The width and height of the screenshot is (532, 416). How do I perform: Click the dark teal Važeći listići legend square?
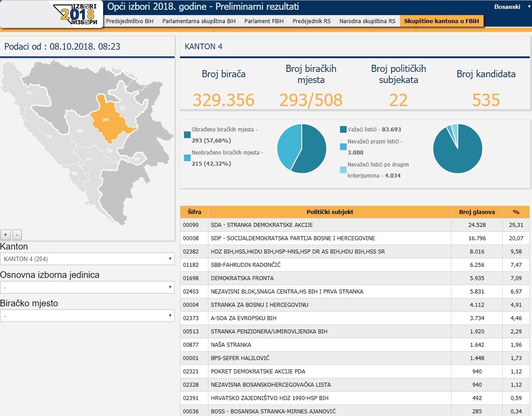(343, 130)
